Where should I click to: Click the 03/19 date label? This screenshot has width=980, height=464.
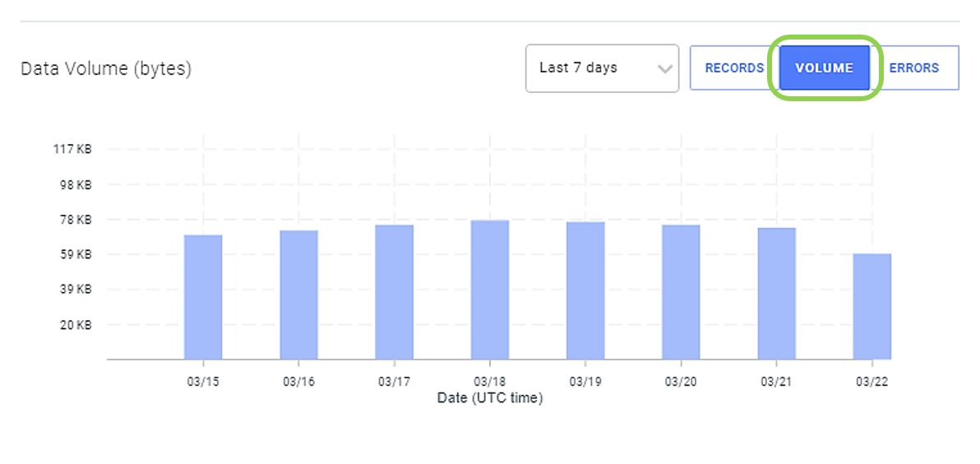click(x=585, y=382)
